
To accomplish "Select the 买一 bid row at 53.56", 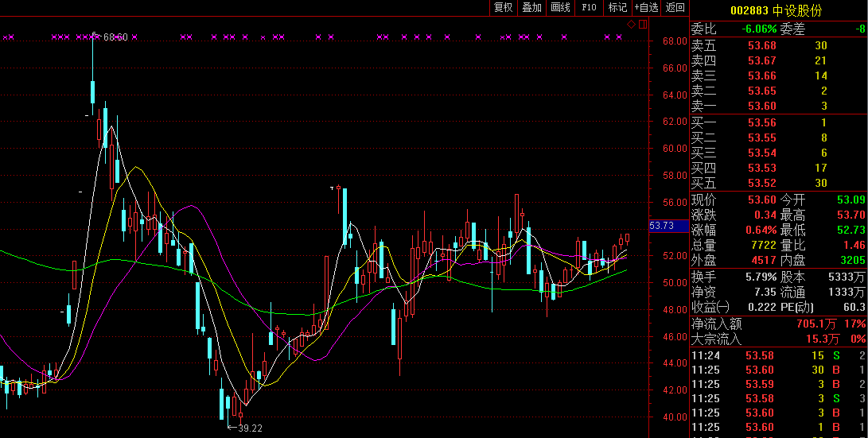I will pyautogui.click(x=778, y=122).
